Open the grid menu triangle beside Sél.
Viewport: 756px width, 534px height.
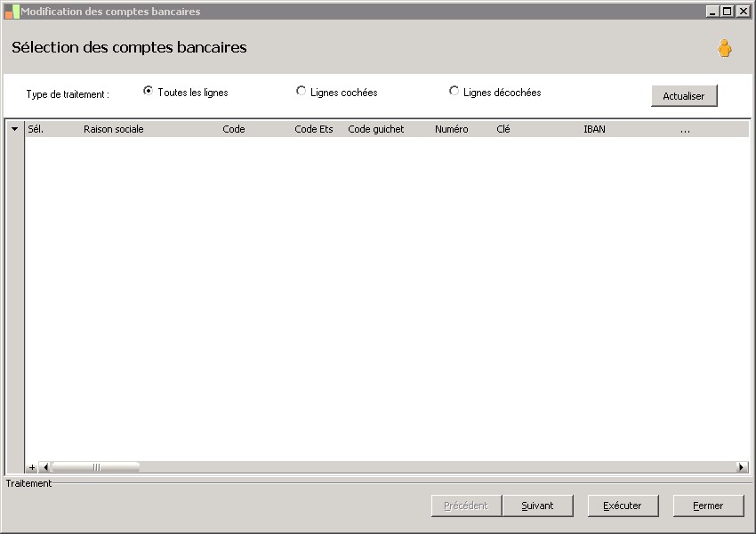click(x=14, y=129)
